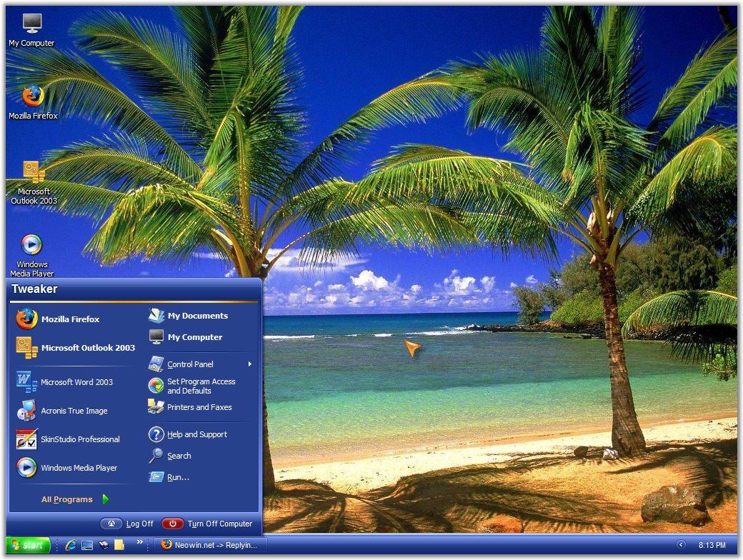This screenshot has height=560, width=743.
Task: Open Microsoft Word 2003 in Start menu
Action: click(75, 382)
